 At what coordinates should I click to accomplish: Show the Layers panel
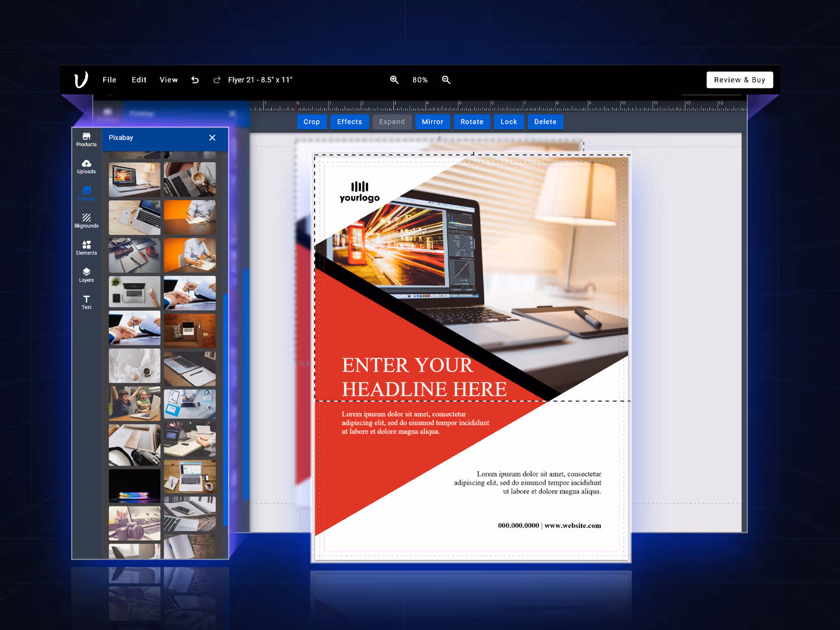(86, 275)
